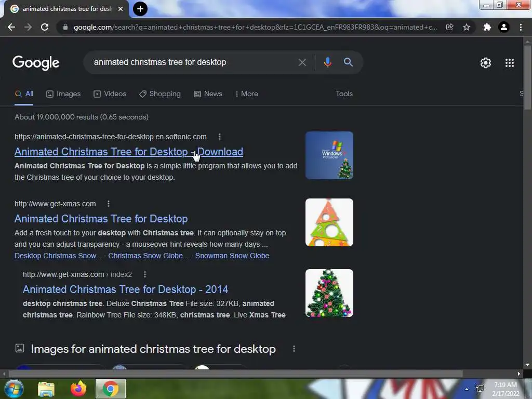Launch Firefox from the taskbar

(x=78, y=389)
